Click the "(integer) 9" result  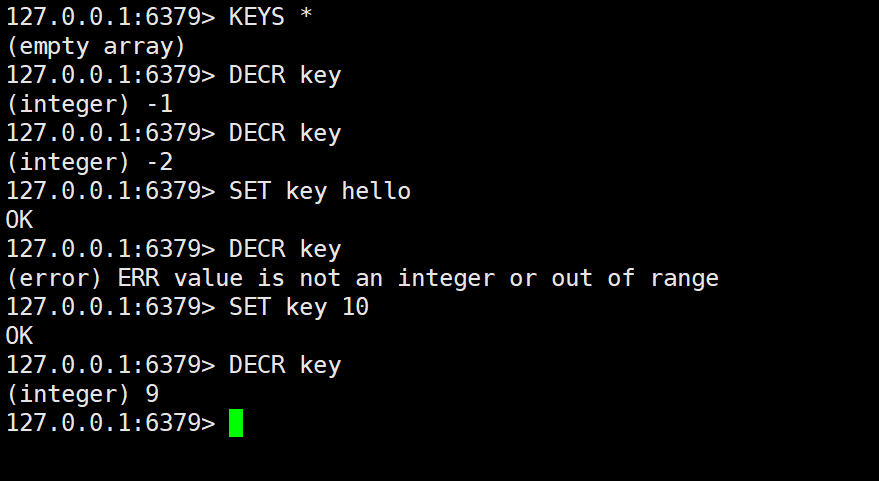click(81, 394)
